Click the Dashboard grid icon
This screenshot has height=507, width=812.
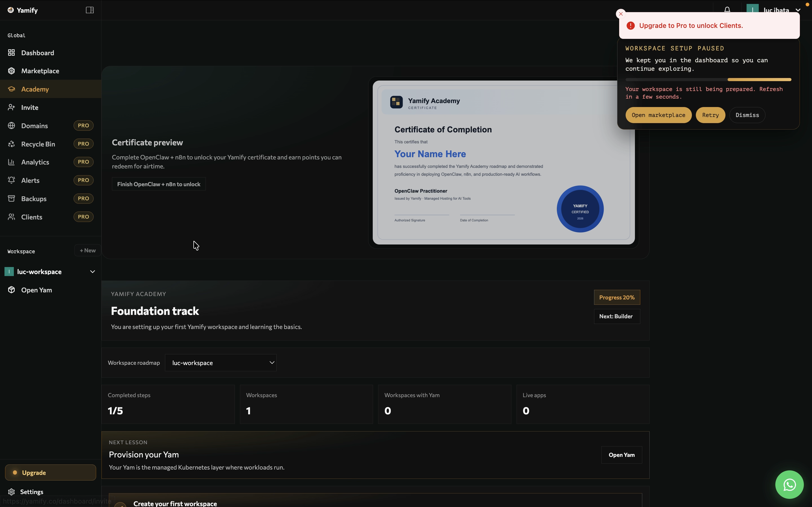tap(11, 53)
